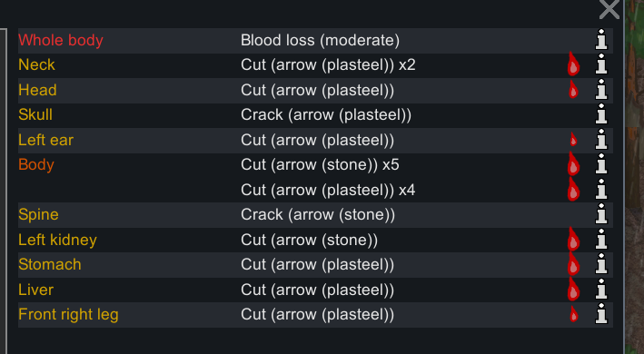Image resolution: width=644 pixels, height=354 pixels.
Task: Select Blood loss (moderate) entry
Action: tap(320, 40)
